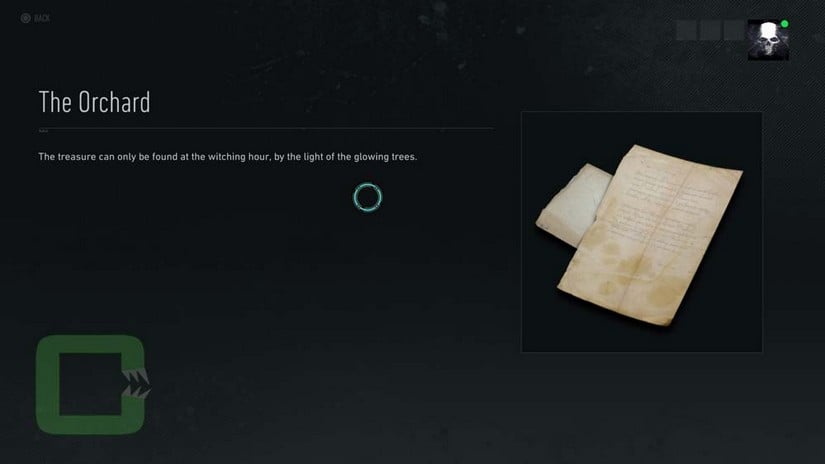Click the green C logo watermark
This screenshot has width=825, height=464.
point(90,385)
